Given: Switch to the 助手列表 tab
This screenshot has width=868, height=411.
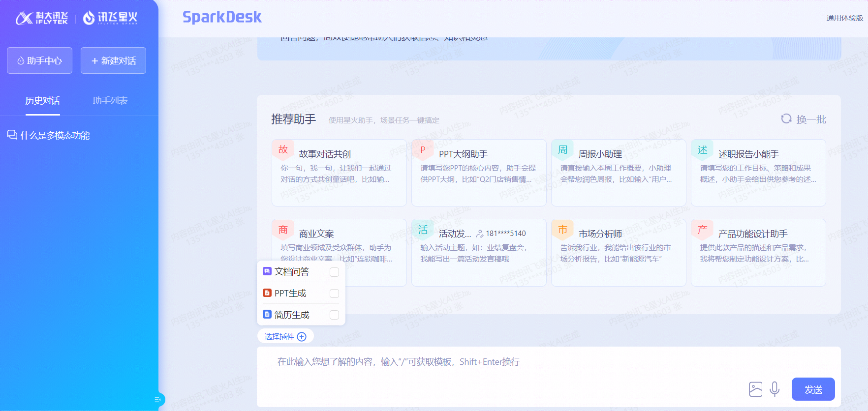Looking at the screenshot, I should 110,101.
